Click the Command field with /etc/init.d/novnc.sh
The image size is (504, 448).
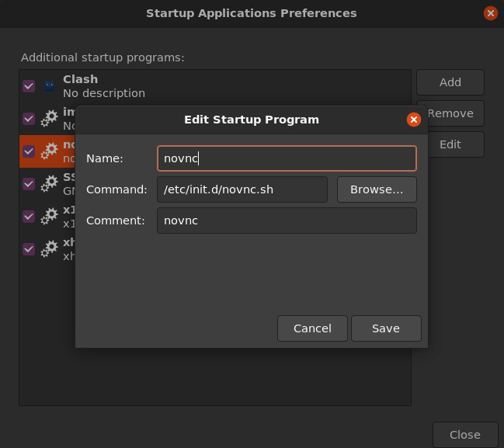(x=242, y=189)
